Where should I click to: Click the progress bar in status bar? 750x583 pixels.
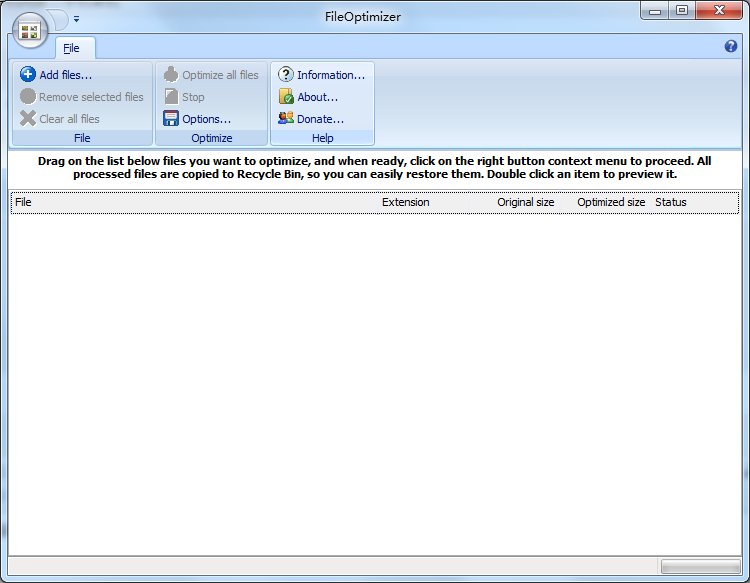(x=701, y=567)
